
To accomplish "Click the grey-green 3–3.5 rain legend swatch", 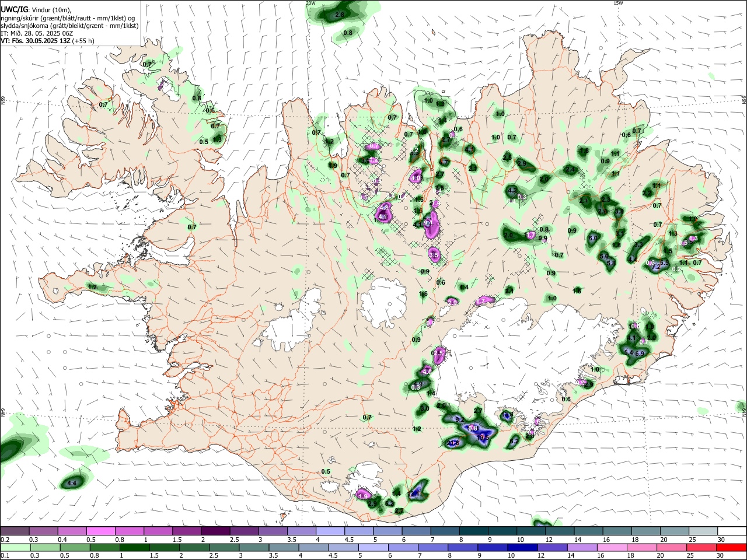I will click(253, 547).
